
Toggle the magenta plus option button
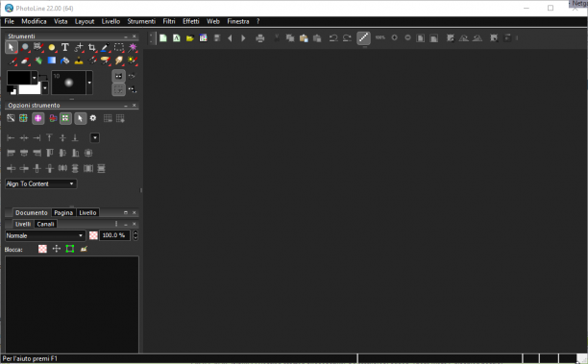(37, 118)
